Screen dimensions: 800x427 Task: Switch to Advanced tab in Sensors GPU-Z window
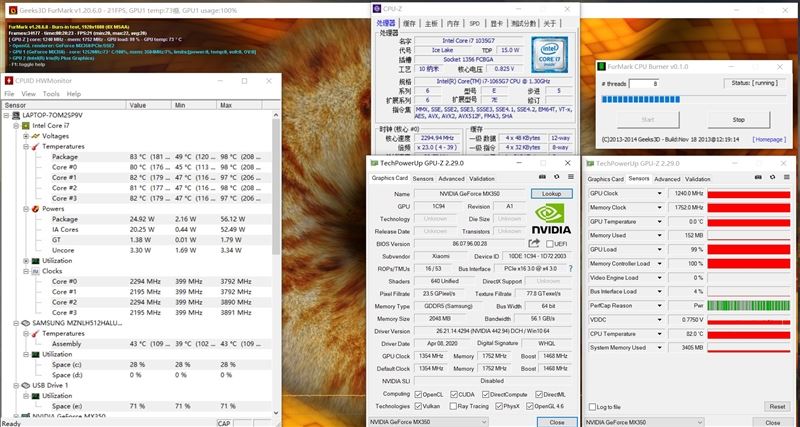pyautogui.click(x=667, y=179)
